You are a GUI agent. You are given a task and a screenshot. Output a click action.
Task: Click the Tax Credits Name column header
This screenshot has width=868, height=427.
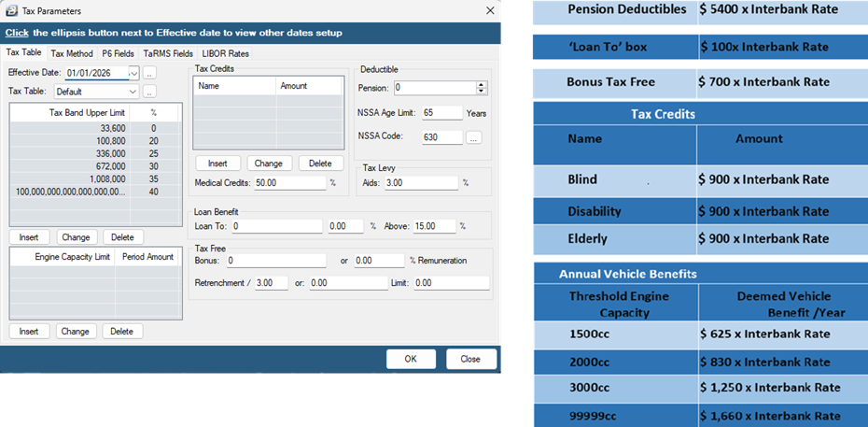coord(234,86)
